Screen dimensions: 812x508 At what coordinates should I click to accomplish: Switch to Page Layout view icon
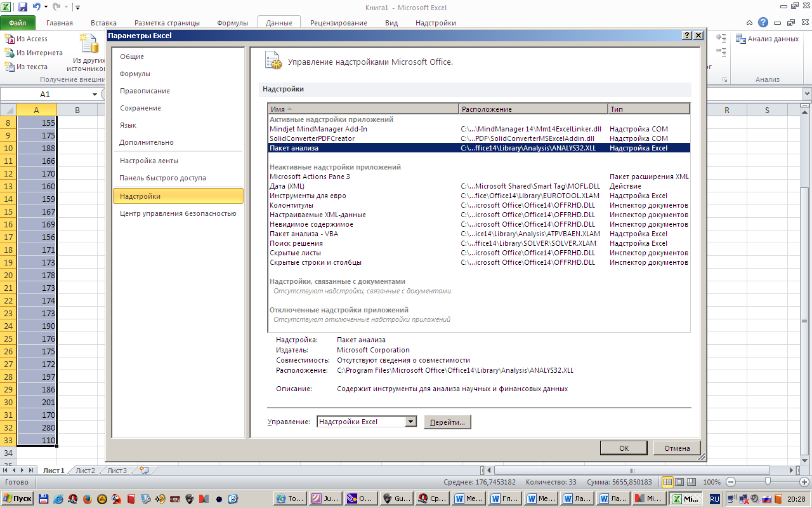tap(679, 482)
